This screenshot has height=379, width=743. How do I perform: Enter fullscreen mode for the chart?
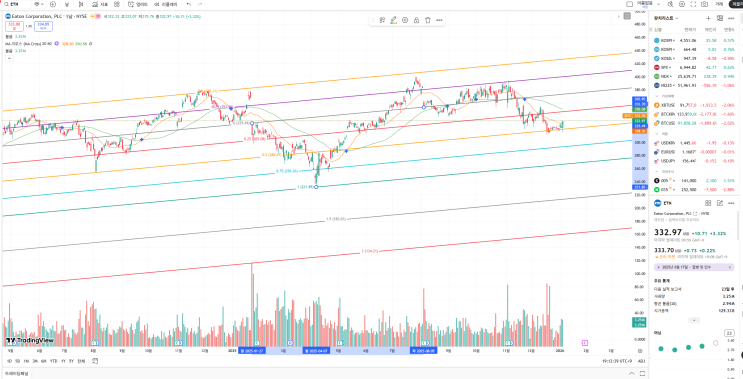coord(693,4)
